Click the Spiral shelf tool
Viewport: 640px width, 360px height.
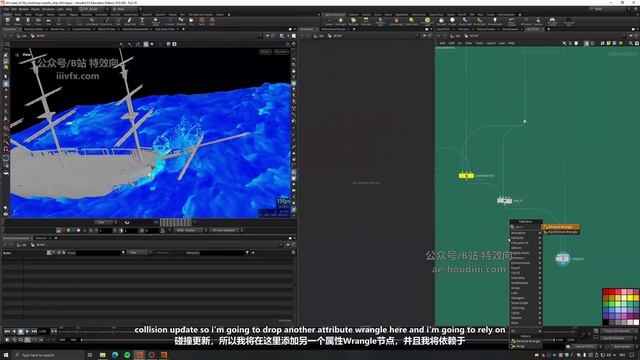[x=202, y=21]
